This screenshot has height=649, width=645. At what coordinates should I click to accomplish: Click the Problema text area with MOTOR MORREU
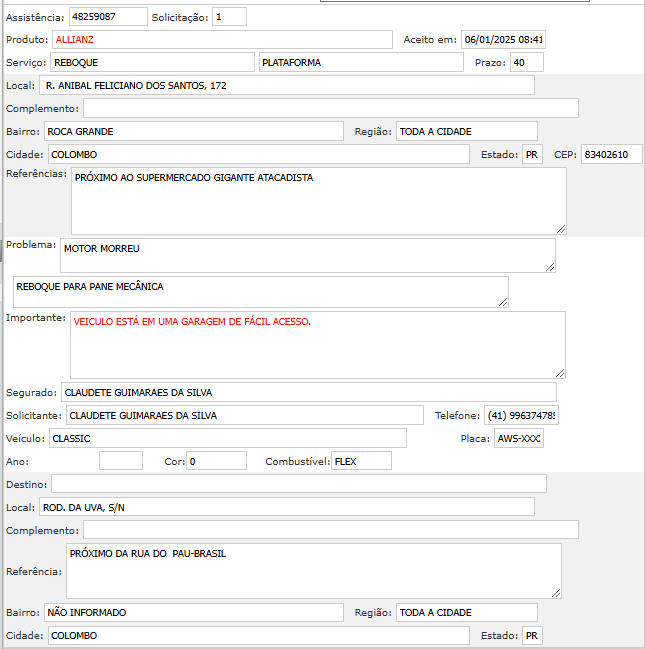pyautogui.click(x=307, y=254)
